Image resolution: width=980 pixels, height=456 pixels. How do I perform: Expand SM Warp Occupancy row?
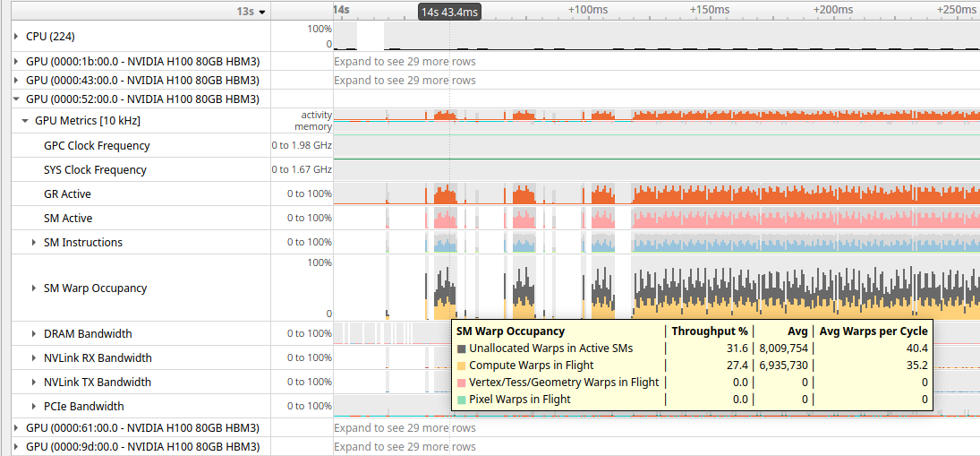tap(34, 288)
